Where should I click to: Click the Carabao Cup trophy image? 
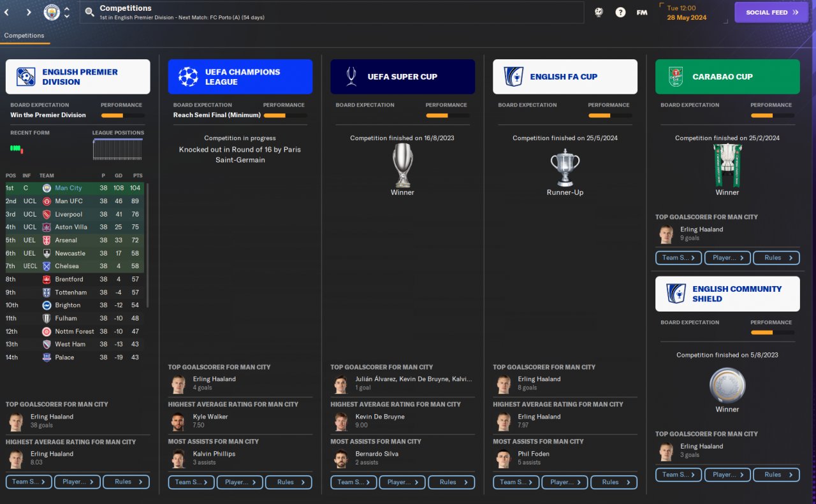pos(727,165)
